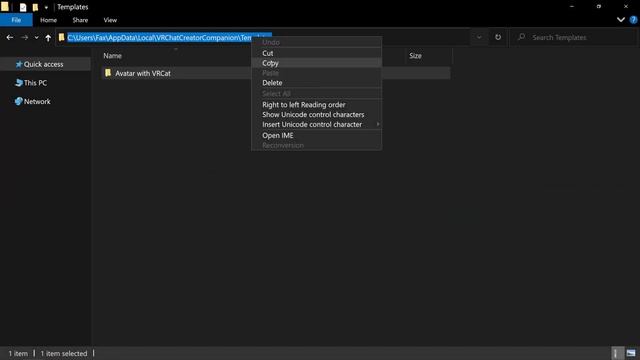
Task: Restore down the Templates window
Action: (599, 7)
